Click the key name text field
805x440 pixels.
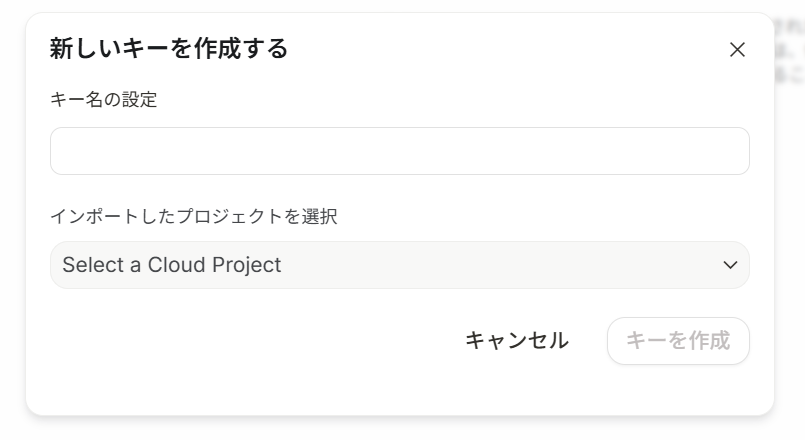[399, 151]
